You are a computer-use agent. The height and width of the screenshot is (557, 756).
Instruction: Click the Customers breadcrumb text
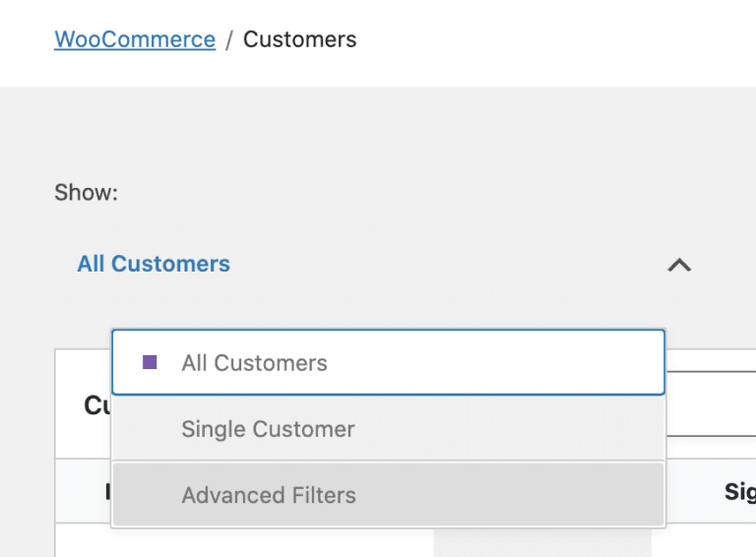299,39
